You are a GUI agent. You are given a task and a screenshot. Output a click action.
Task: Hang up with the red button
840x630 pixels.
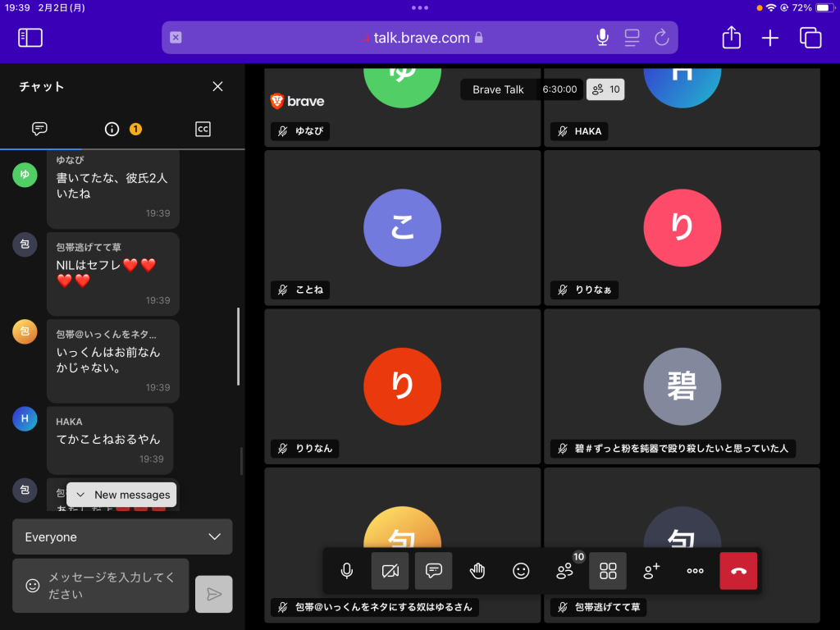pos(738,571)
